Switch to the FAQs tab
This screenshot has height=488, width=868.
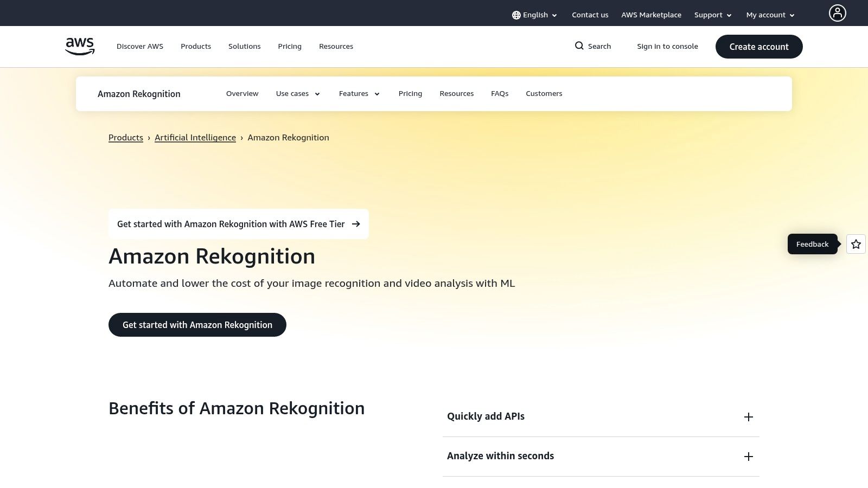click(x=500, y=93)
